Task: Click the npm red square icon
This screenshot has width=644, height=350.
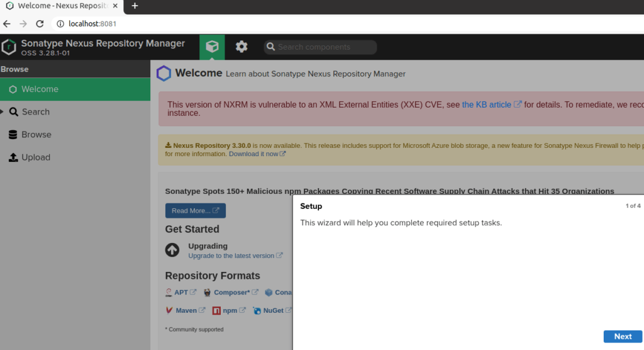Action: click(216, 310)
